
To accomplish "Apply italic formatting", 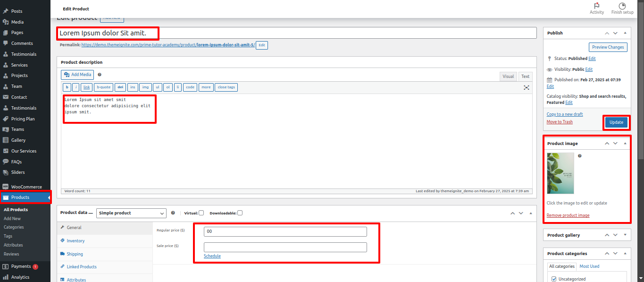I will point(75,87).
